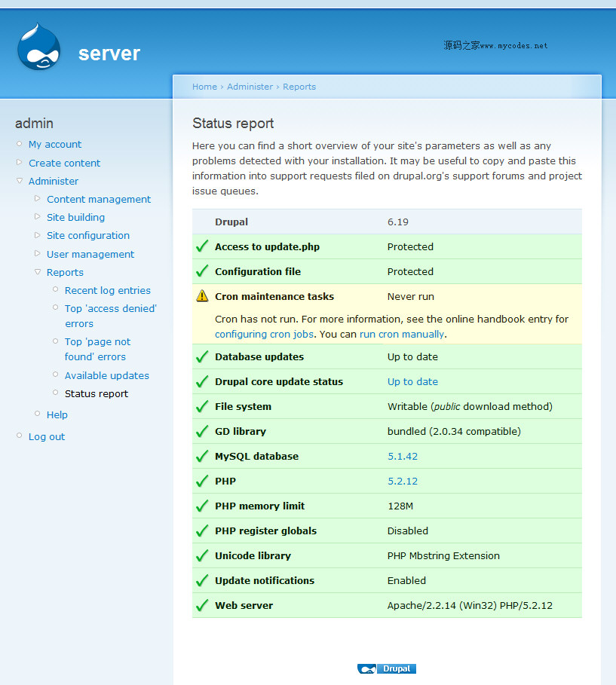Go to Site building

click(x=75, y=217)
